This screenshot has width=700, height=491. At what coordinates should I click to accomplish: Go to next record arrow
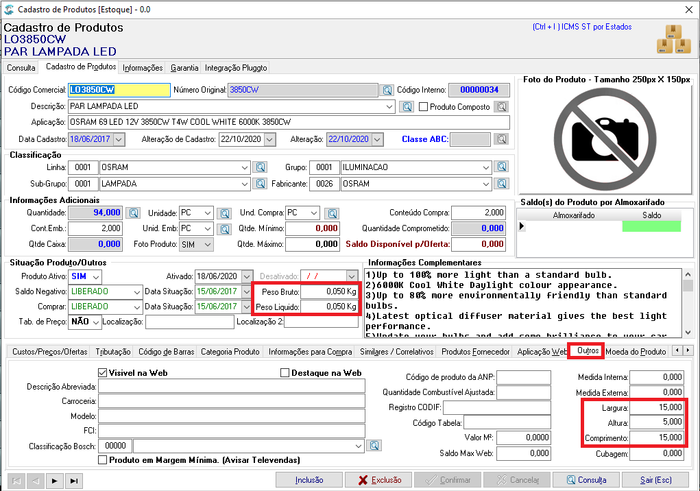[x=54, y=481]
